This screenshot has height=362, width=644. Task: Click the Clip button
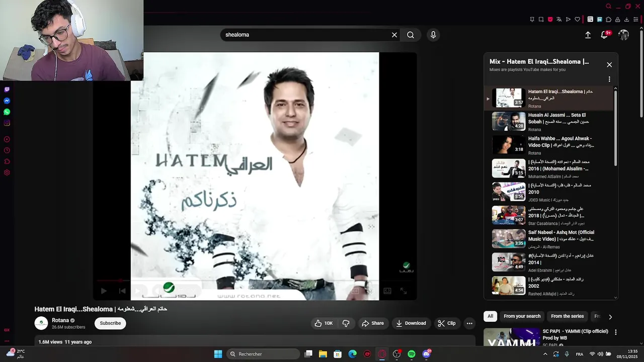coord(447,323)
